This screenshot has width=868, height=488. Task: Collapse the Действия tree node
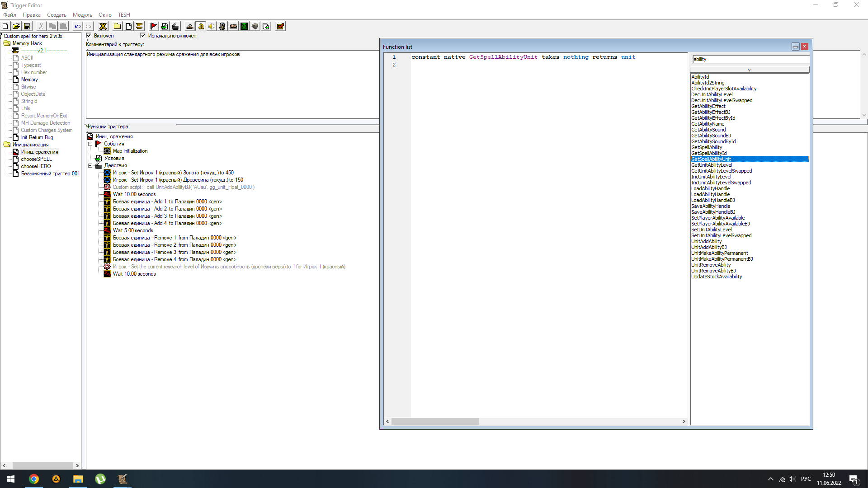pyautogui.click(x=90, y=165)
